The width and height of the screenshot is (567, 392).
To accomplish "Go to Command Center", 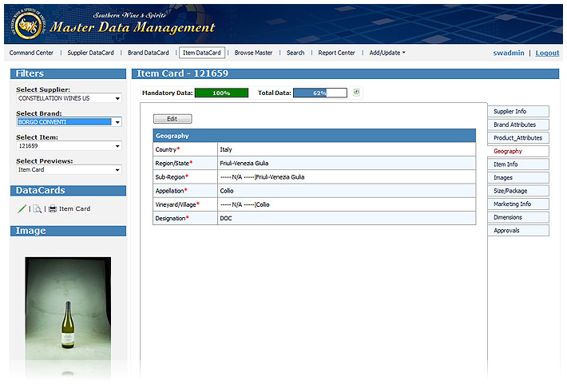I will [31, 53].
